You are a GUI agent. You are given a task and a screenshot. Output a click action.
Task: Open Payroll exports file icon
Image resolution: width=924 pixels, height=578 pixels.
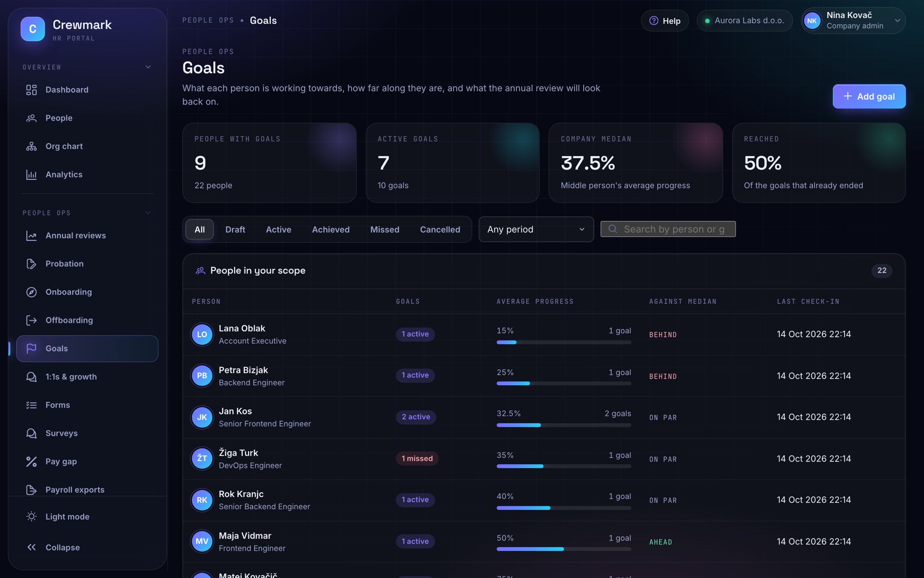31,490
